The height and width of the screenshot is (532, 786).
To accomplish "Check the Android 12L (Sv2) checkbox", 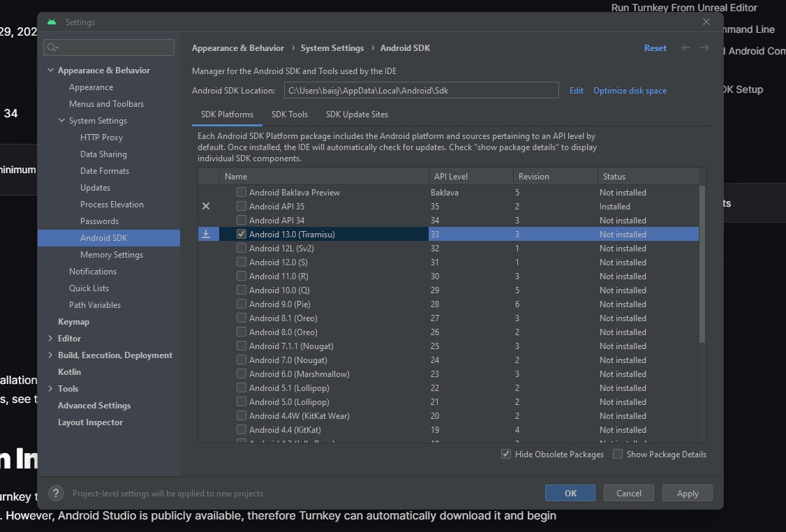I will point(242,249).
